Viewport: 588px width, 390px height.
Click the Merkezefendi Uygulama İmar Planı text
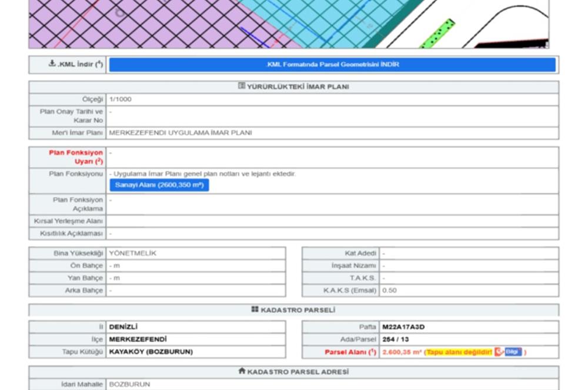(180, 133)
